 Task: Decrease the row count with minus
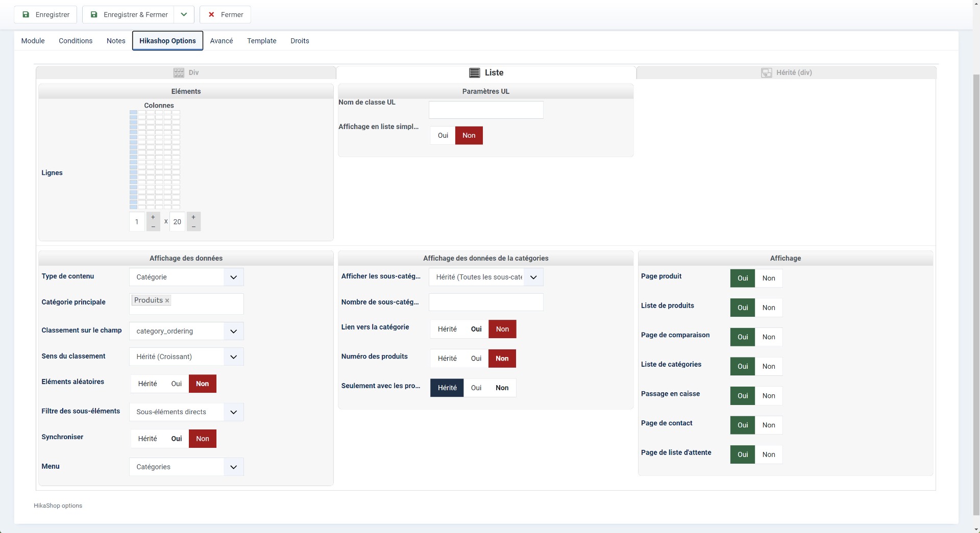tap(193, 226)
